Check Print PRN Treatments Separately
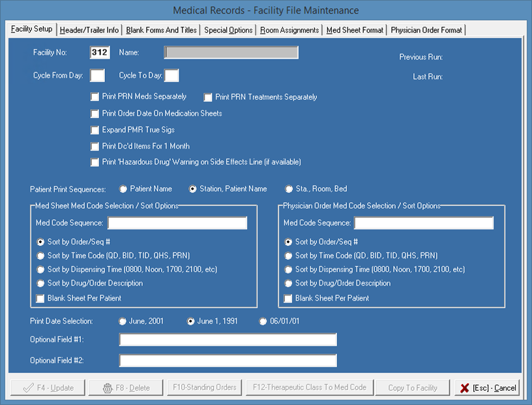532x405 pixels. (x=208, y=98)
